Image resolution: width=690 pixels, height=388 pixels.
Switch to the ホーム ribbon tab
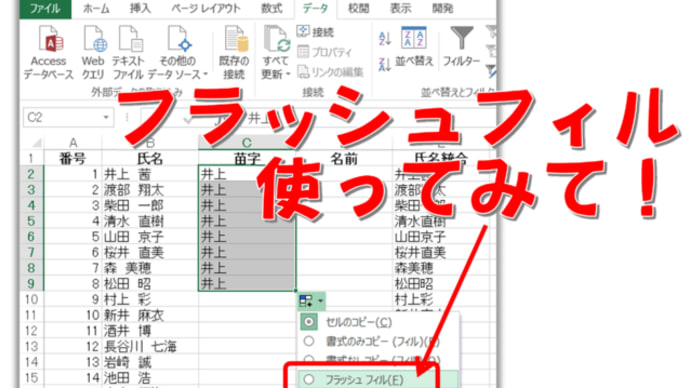coord(96,8)
